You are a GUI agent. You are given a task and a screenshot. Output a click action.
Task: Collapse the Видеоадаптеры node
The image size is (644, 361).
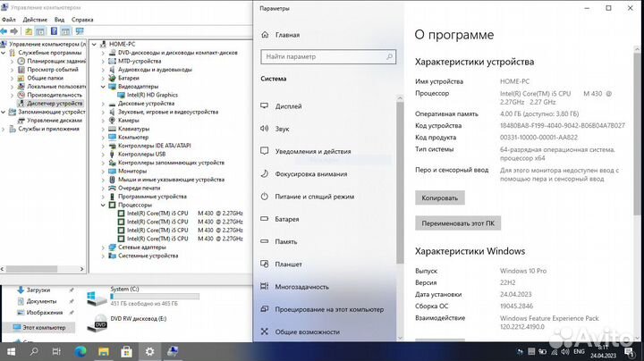103,87
